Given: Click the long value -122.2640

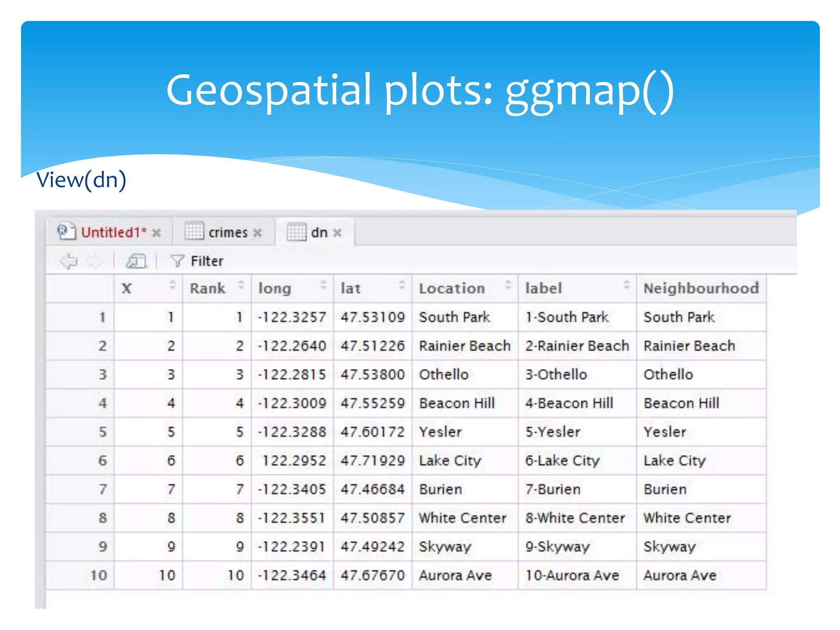Looking at the screenshot, I should click(292, 346).
